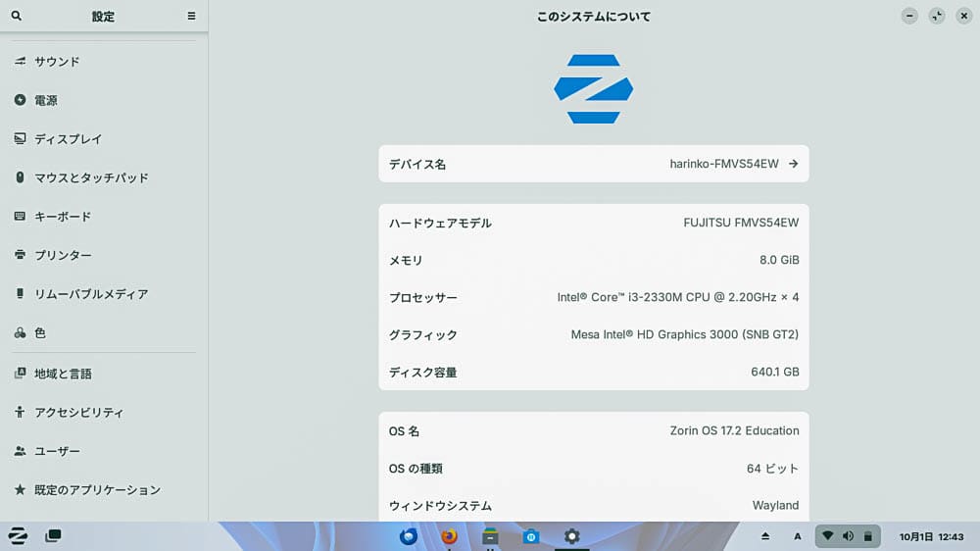Open the Zorin start menu
980x551 pixels.
coord(17,535)
